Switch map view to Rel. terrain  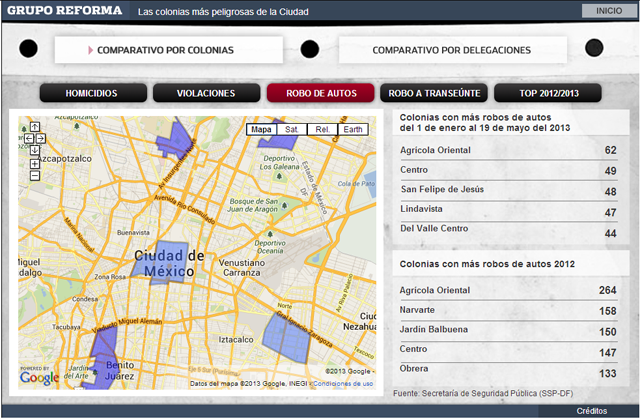[x=322, y=129]
